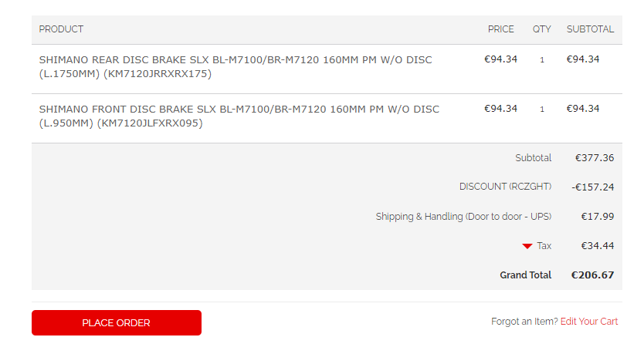This screenshot has width=644, height=354.
Task: Click the SUBTOTAL column header
Action: pyautogui.click(x=590, y=29)
